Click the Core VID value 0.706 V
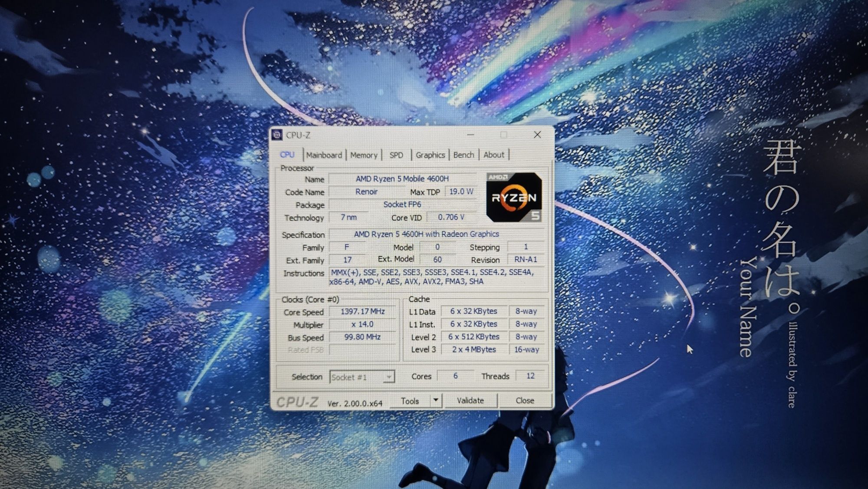 [x=451, y=217]
